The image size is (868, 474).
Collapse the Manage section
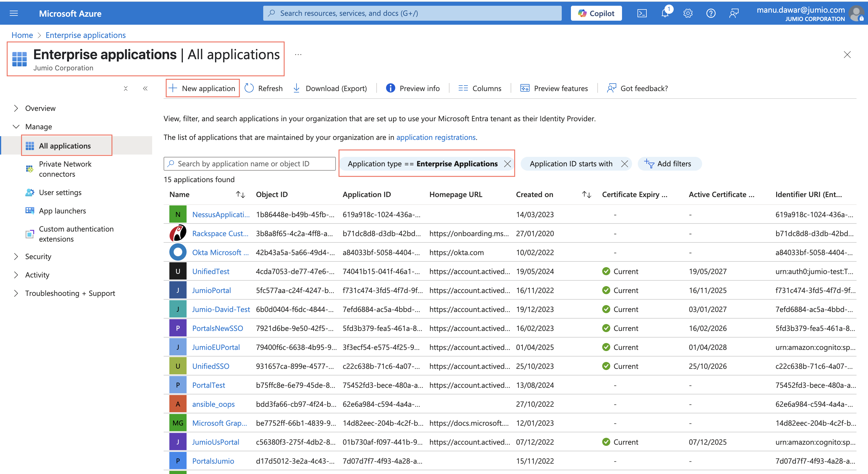[15, 127]
